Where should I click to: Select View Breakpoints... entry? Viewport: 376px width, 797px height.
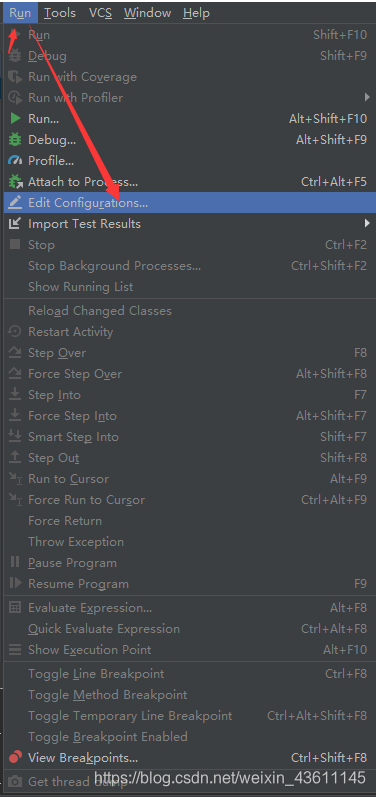(x=190, y=758)
